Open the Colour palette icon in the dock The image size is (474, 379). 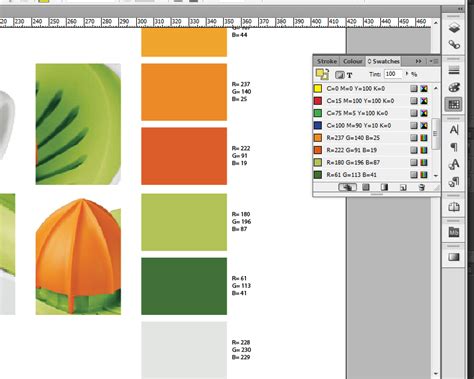click(454, 87)
